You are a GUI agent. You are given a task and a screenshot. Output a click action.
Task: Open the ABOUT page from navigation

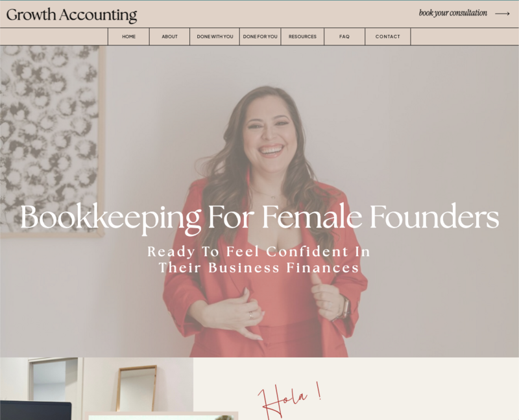(169, 36)
